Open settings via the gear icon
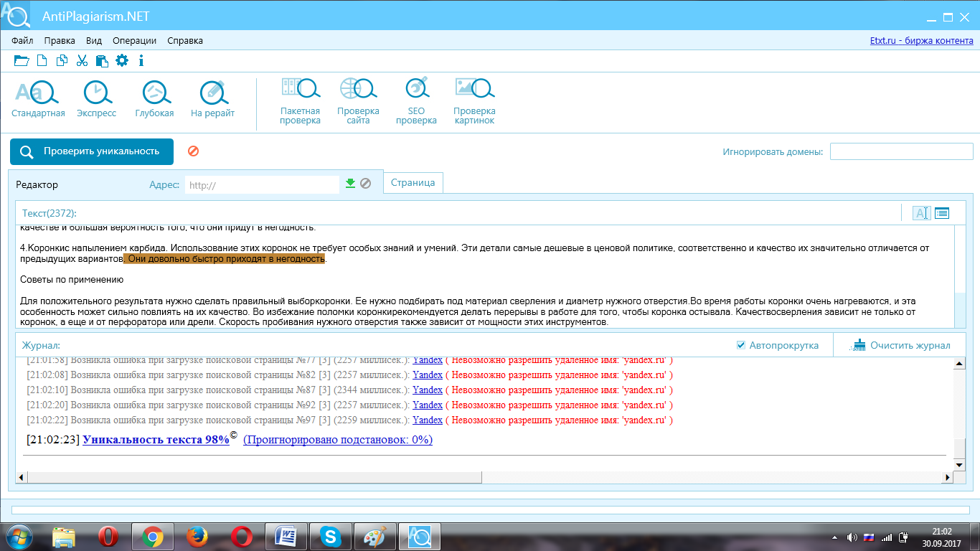This screenshot has width=980, height=551. [x=122, y=60]
